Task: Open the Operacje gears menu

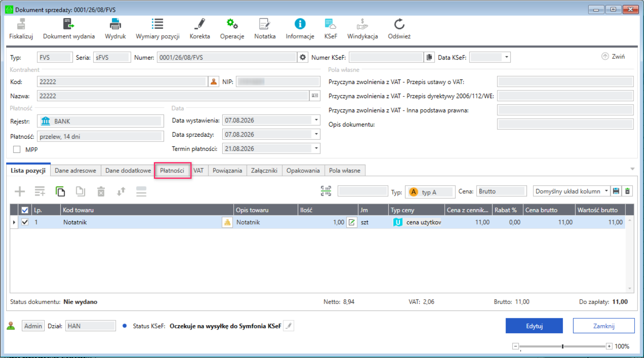Action: pyautogui.click(x=232, y=24)
